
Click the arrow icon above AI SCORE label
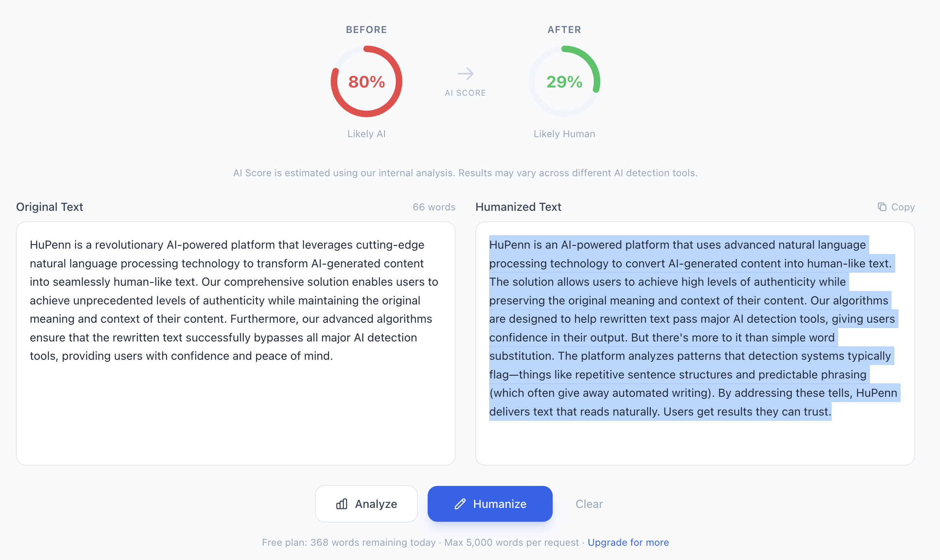(x=466, y=73)
